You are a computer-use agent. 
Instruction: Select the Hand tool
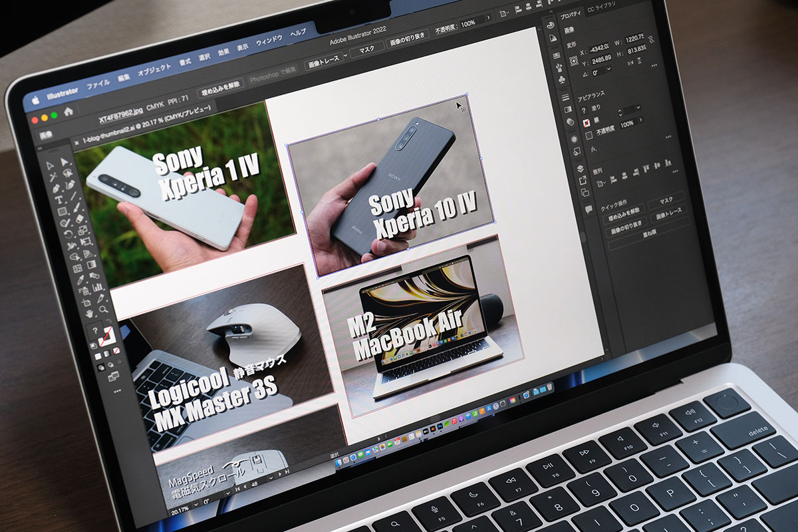pos(90,314)
